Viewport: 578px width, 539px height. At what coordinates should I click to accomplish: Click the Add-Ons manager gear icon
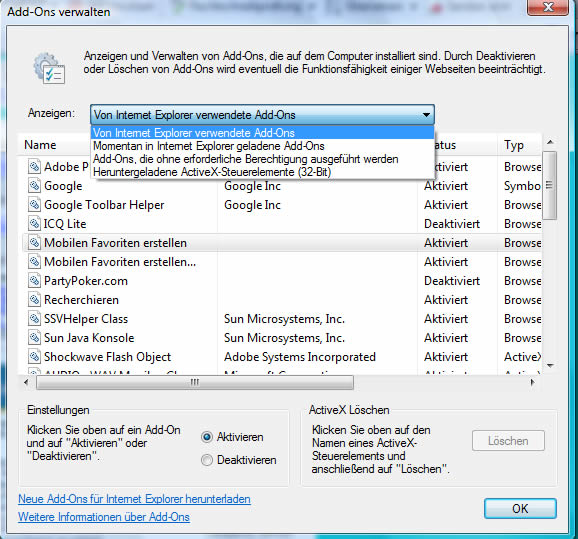pyautogui.click(x=49, y=68)
